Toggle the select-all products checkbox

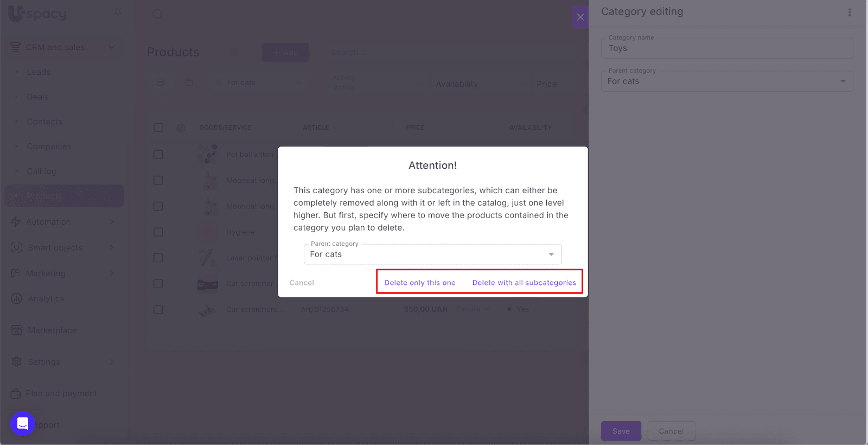coord(158,128)
